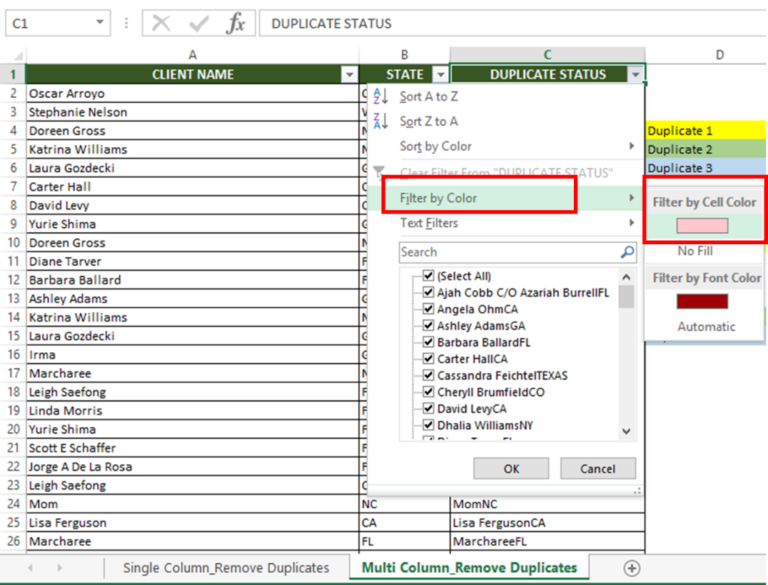Open Sort by Color menu item
768x585 pixels.
(504, 146)
